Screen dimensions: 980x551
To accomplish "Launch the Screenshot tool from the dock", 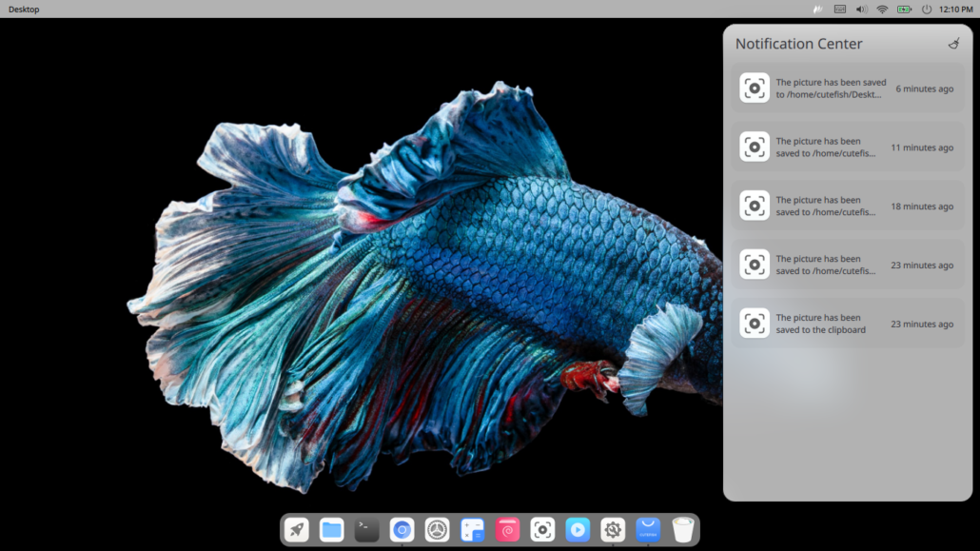I will tap(542, 530).
